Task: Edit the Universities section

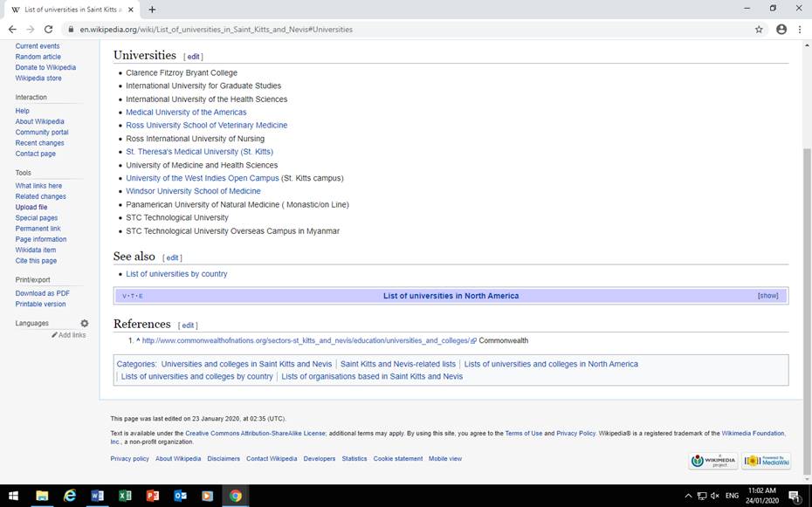Action: click(x=193, y=57)
